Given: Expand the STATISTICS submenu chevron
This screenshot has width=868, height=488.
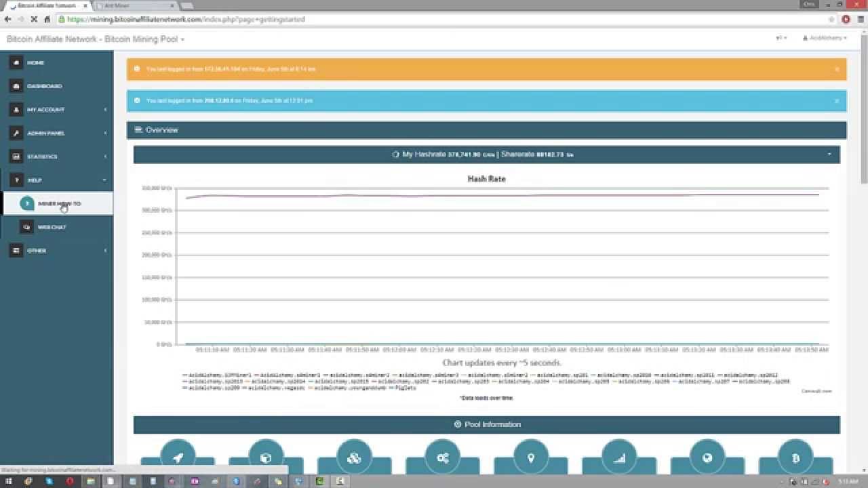Looking at the screenshot, I should (105, 157).
